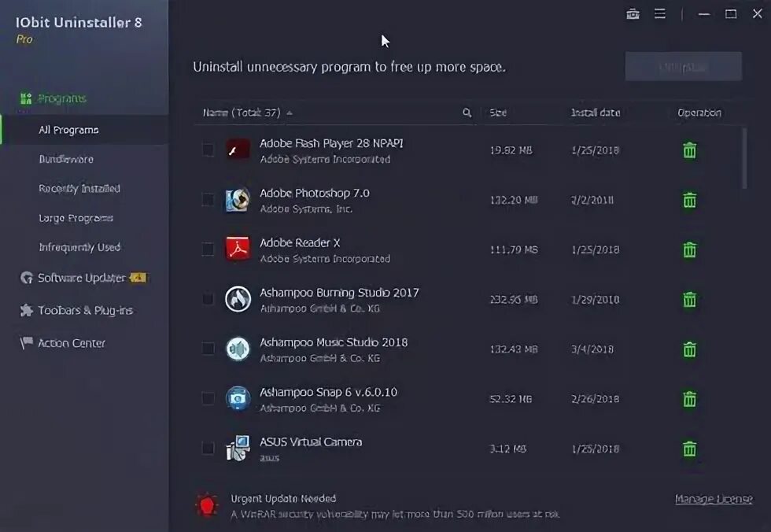771x532 pixels.
Task: Select the Adobe Reader X checkbox
Action: click(x=208, y=249)
